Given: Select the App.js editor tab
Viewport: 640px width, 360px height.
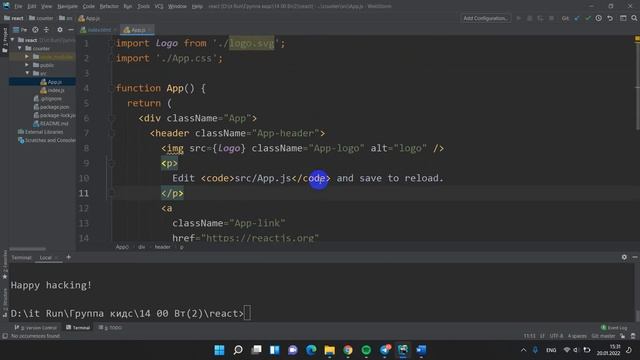Looking at the screenshot, I should (137, 30).
